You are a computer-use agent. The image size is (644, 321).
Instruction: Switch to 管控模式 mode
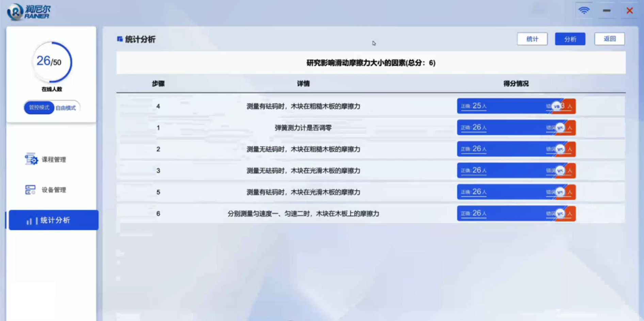[x=39, y=108]
